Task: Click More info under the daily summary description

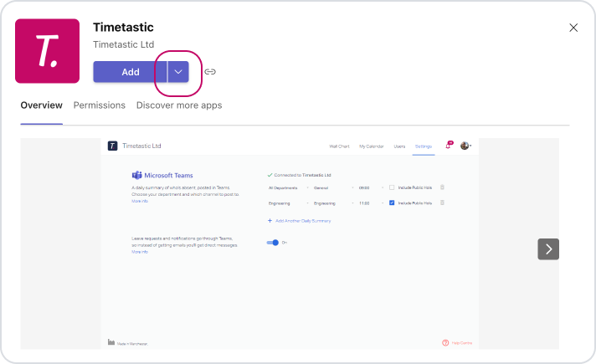Action: point(140,201)
